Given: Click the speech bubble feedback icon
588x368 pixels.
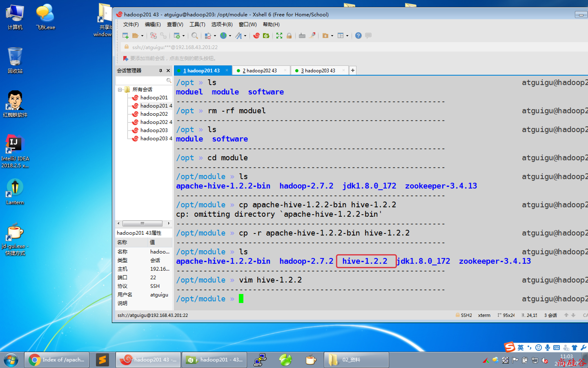Looking at the screenshot, I should [x=368, y=36].
